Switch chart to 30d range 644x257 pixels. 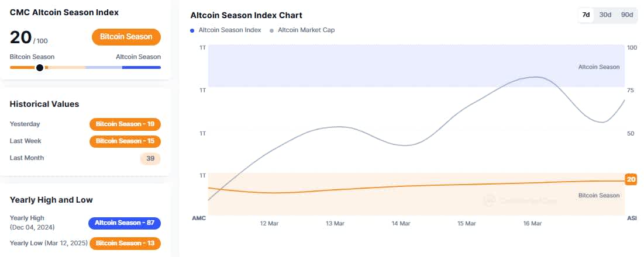(x=605, y=15)
